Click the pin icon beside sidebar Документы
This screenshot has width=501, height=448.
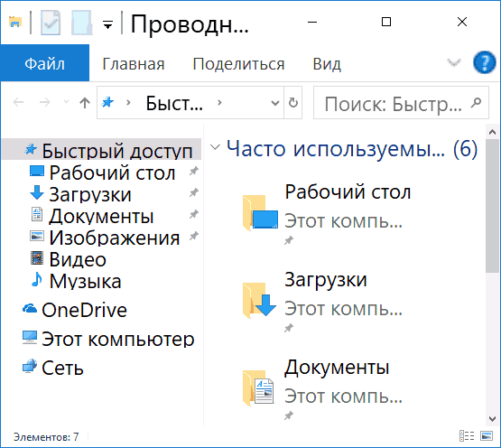click(193, 214)
